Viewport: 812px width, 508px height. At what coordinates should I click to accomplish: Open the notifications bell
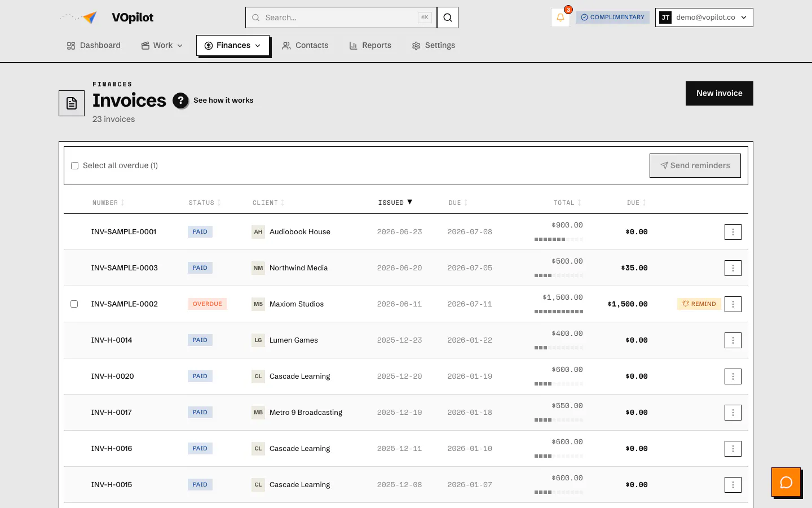tap(561, 17)
